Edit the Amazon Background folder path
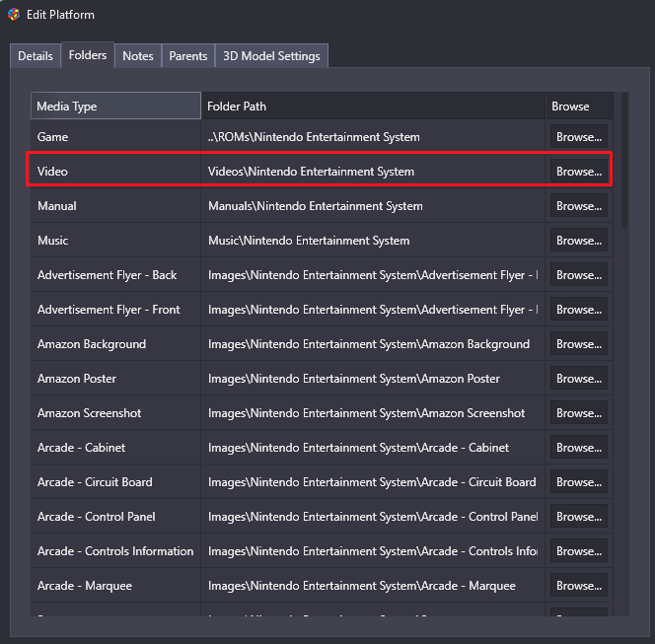 tap(373, 344)
